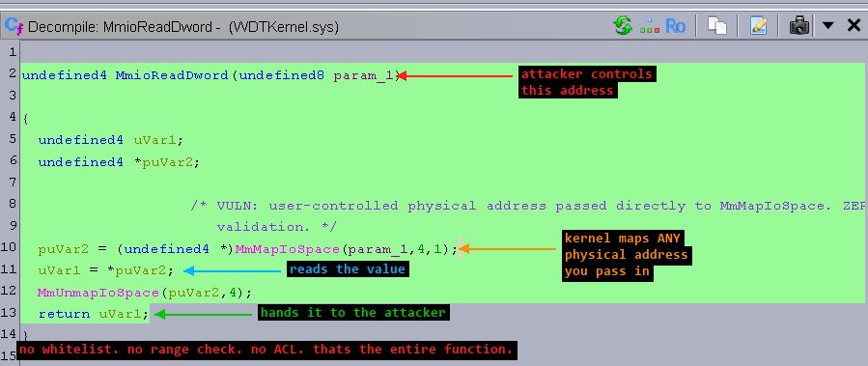Open the decompiler toolbar dropdown arrow
868x366 pixels.
coord(828,25)
